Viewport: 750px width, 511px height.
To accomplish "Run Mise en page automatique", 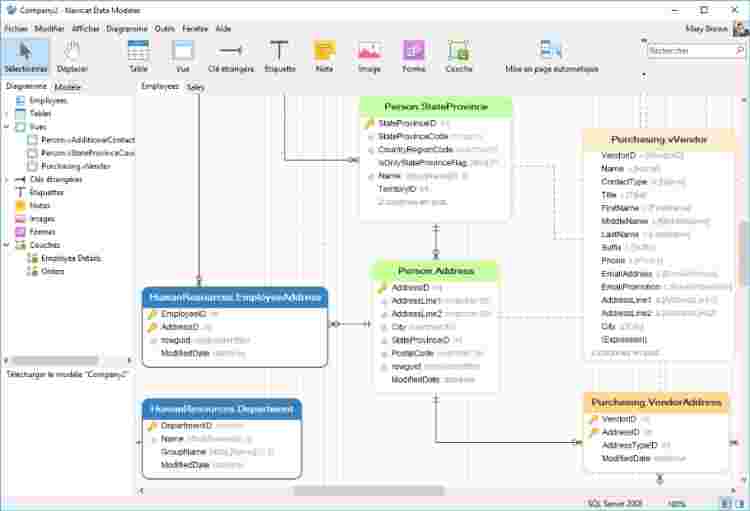I will click(x=551, y=56).
